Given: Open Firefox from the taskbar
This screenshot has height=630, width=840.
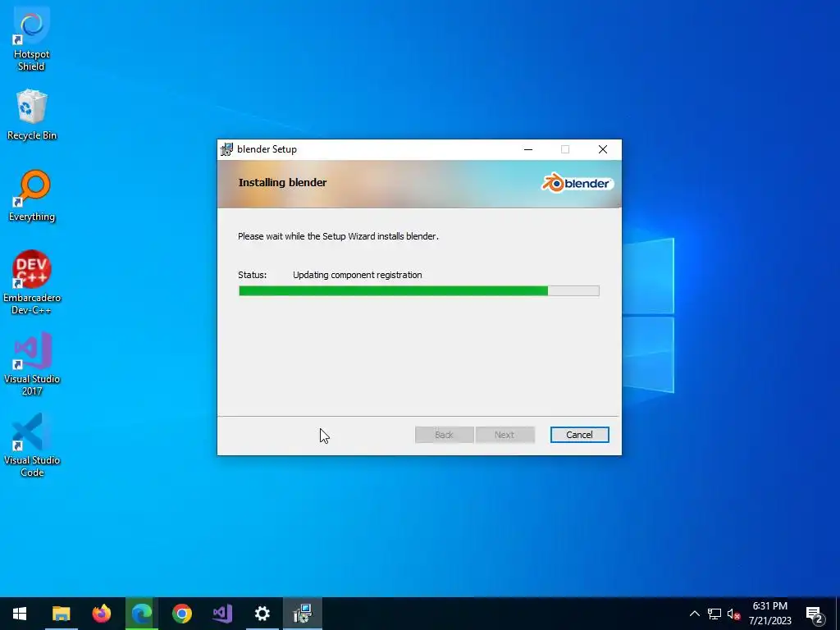Looking at the screenshot, I should (101, 614).
